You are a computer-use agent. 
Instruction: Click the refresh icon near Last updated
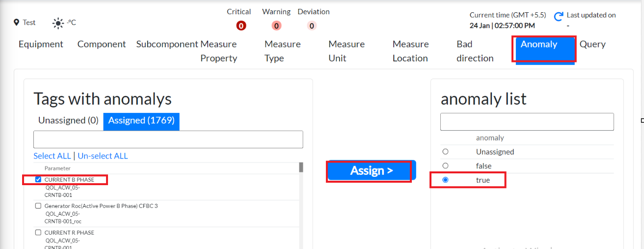558,17
